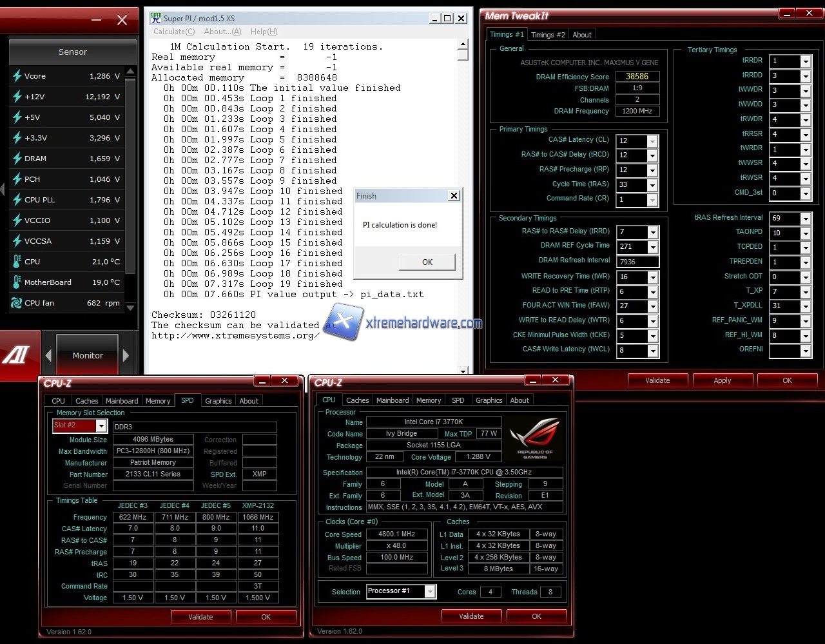Click the Republic of Gamers logo
This screenshot has height=644, width=825.
534,439
